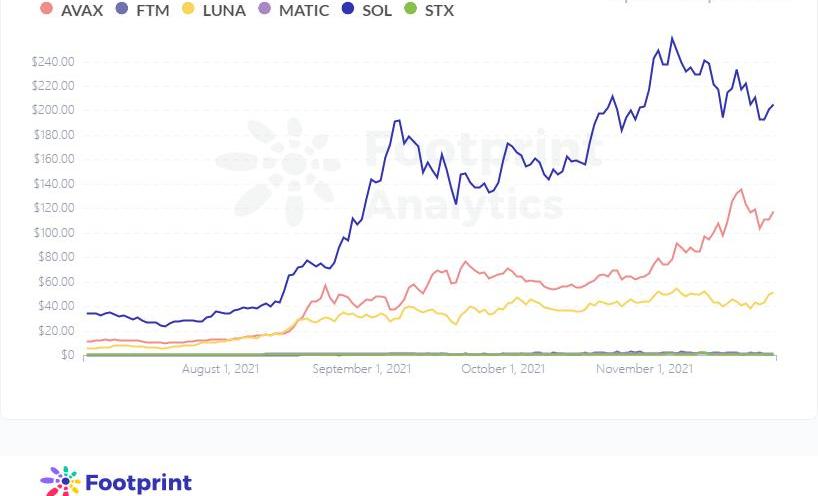Click the SOL line's highest peak
Image resolution: width=818 pixels, height=496 pixels.
[x=671, y=38]
